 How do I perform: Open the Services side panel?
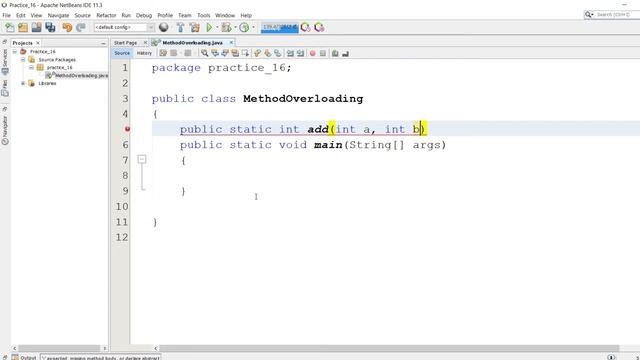coord(5,61)
